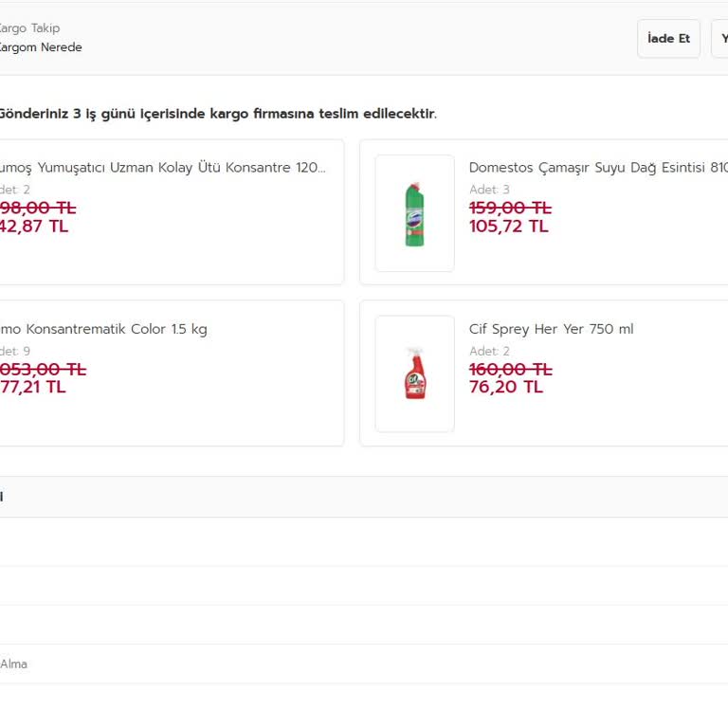Select the 'Adet: 2' text under Cif
The image size is (728, 728).
[x=489, y=351]
